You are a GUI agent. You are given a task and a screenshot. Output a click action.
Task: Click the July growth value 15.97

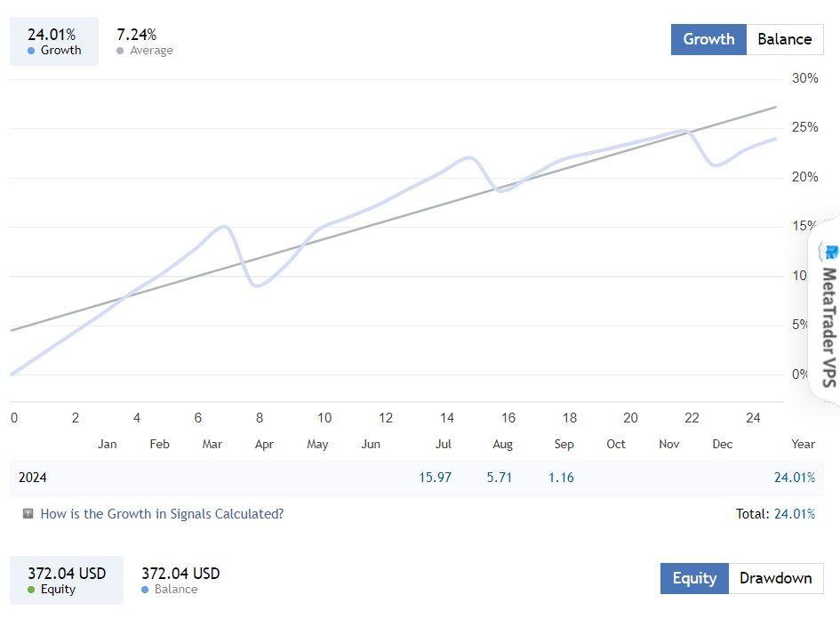(x=435, y=478)
